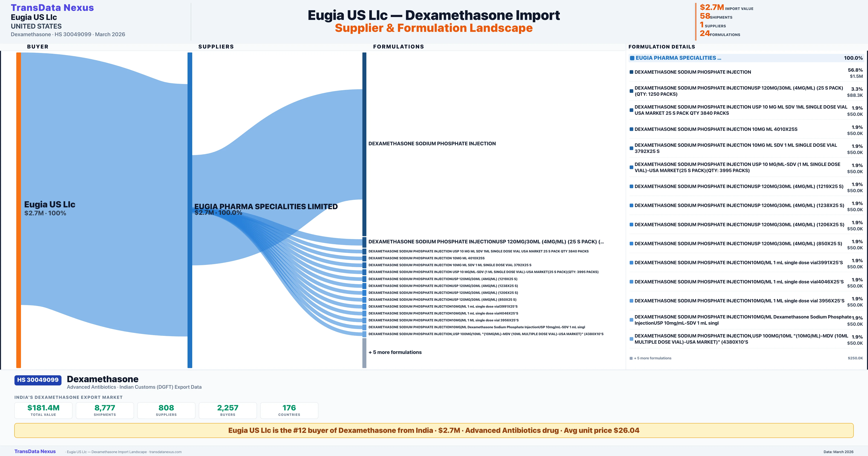Click the $181.4M Total Value card
868x456 pixels.
[x=43, y=410]
